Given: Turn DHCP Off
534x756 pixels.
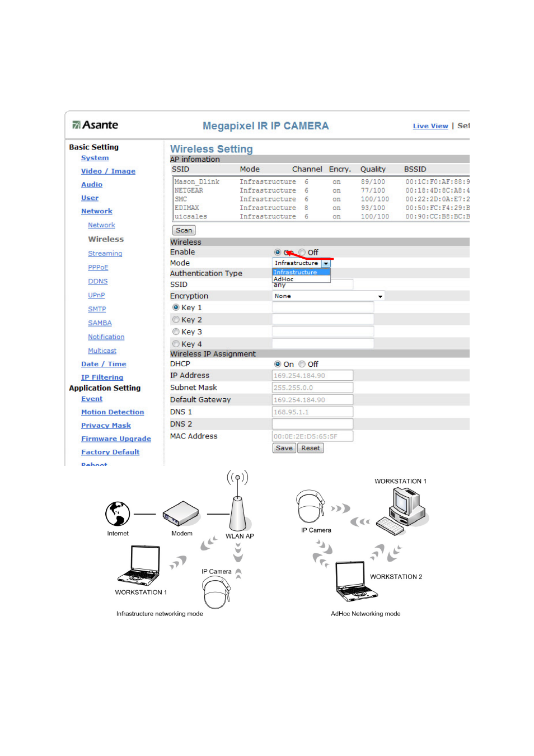Looking at the screenshot, I should pos(302,364).
